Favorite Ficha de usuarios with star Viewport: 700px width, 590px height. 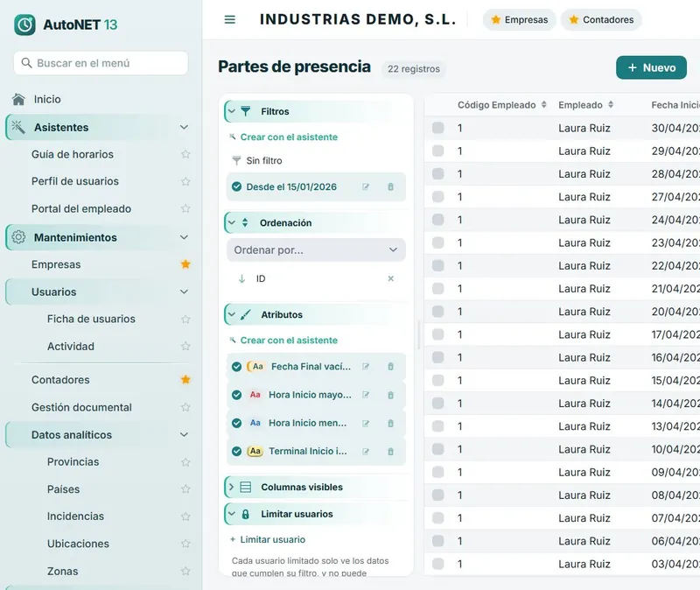pyautogui.click(x=185, y=319)
